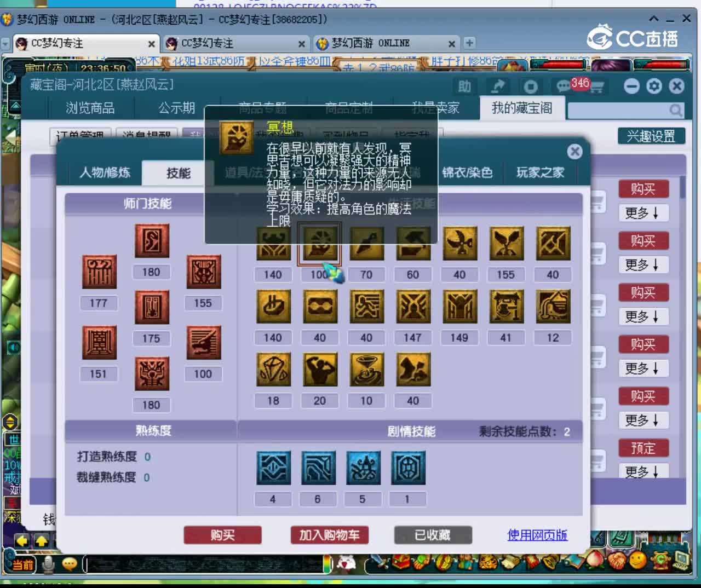Open the 我的藏宝阁 tab
Viewport: 701px width, 588px height.
[522, 108]
